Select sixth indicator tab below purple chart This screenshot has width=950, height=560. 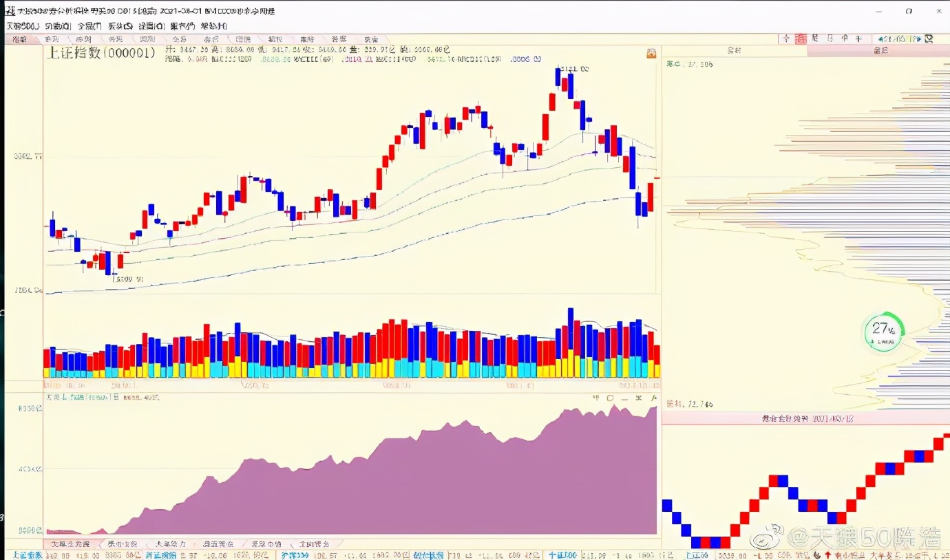click(314, 543)
